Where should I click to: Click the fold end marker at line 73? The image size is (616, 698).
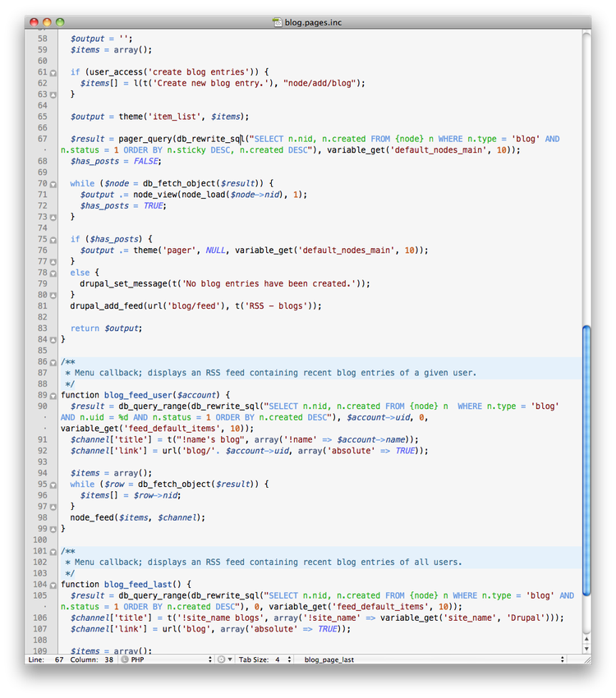point(53,218)
